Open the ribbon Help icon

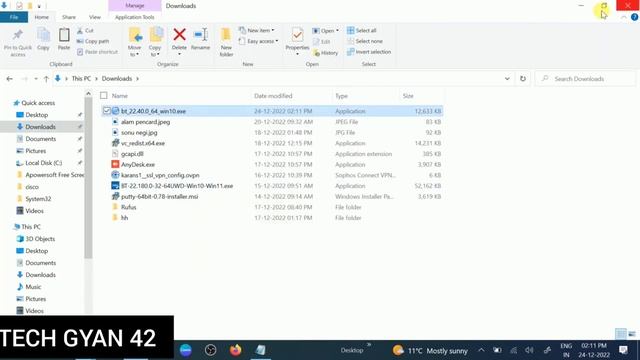[x=634, y=17]
